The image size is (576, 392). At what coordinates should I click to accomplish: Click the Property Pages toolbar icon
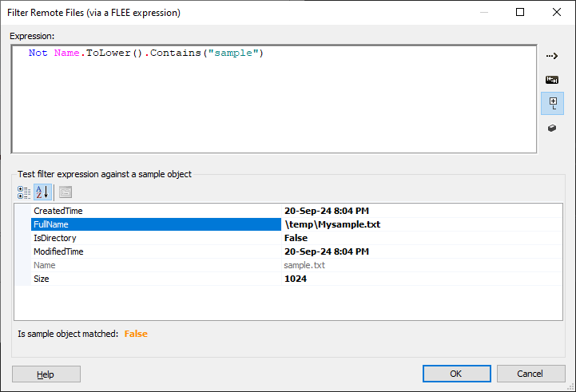66,192
